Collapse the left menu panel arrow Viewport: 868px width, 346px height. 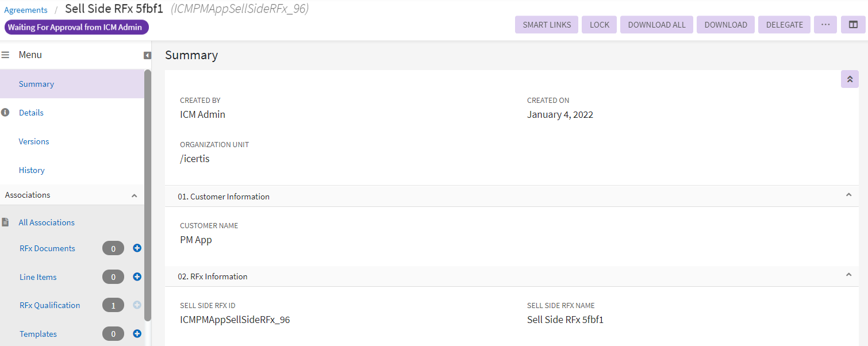coord(147,55)
